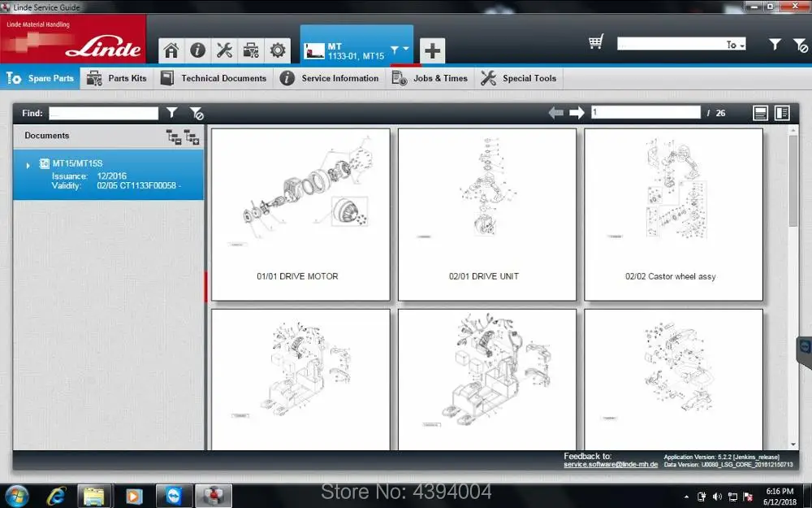812x508 pixels.
Task: Switch to Jobs & Times tab
Action: pos(430,78)
